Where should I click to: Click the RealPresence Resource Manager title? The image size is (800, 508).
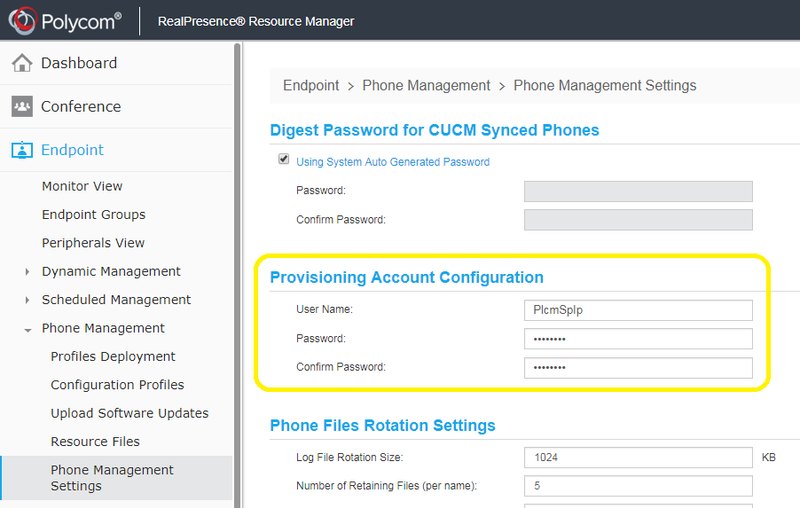tap(256, 21)
